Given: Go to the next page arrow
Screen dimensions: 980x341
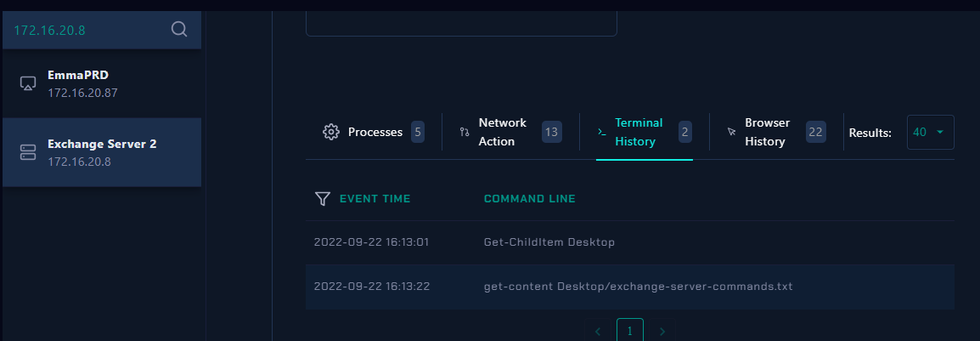Looking at the screenshot, I should 662,331.
